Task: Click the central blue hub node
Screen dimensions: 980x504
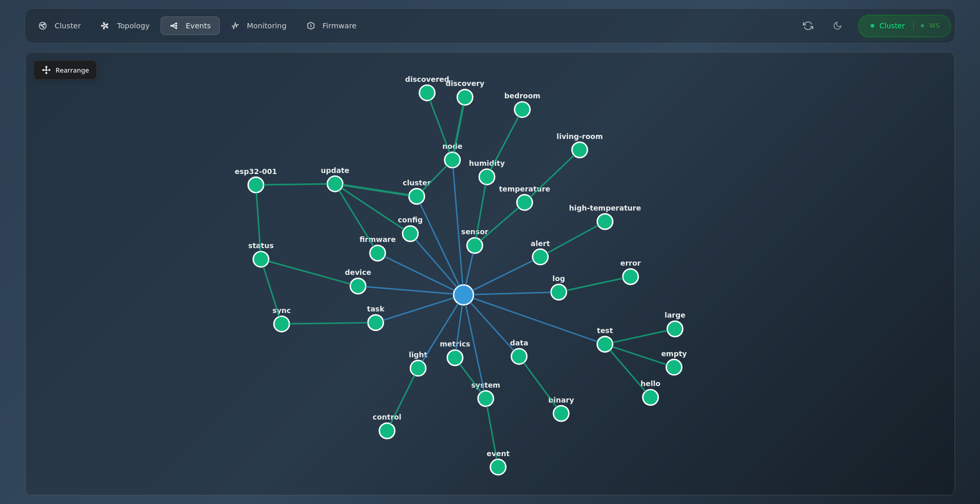Action: tap(463, 294)
